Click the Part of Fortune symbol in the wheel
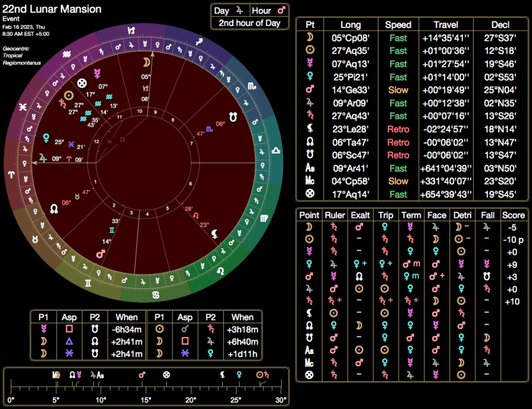 coord(81,84)
